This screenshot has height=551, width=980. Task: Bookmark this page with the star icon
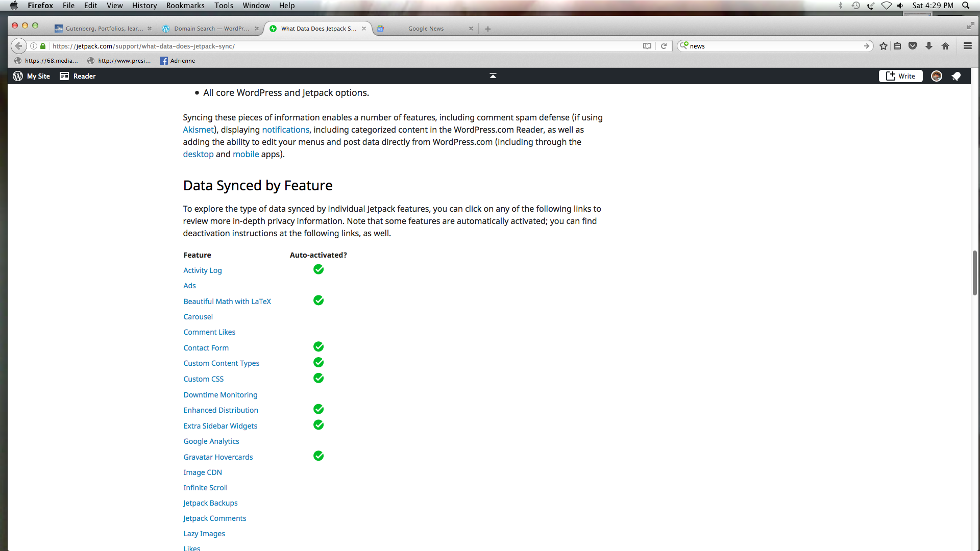[884, 46]
